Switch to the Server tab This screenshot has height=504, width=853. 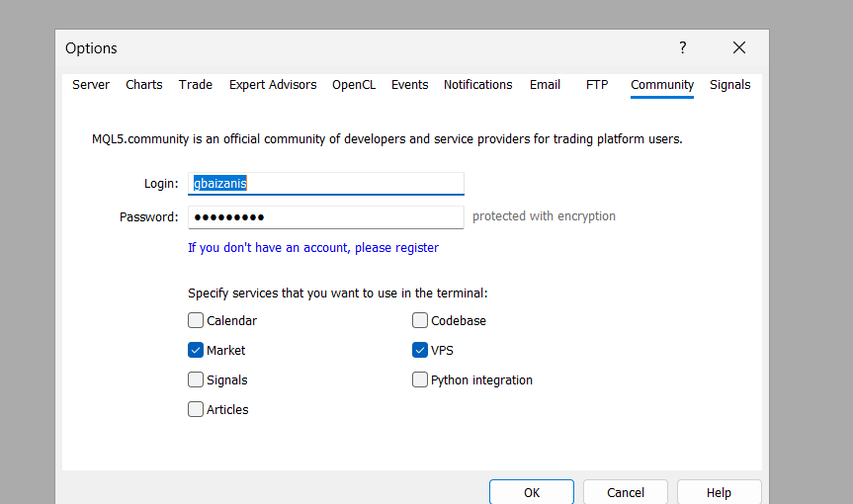91,85
